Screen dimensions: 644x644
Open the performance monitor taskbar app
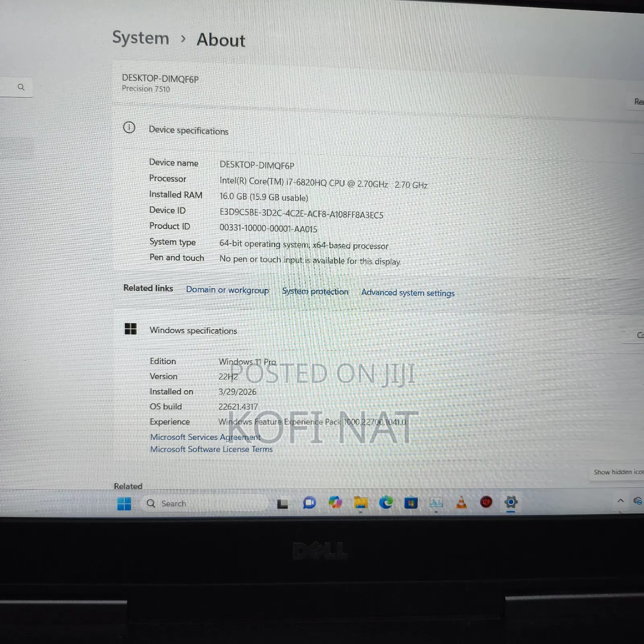tap(436, 502)
